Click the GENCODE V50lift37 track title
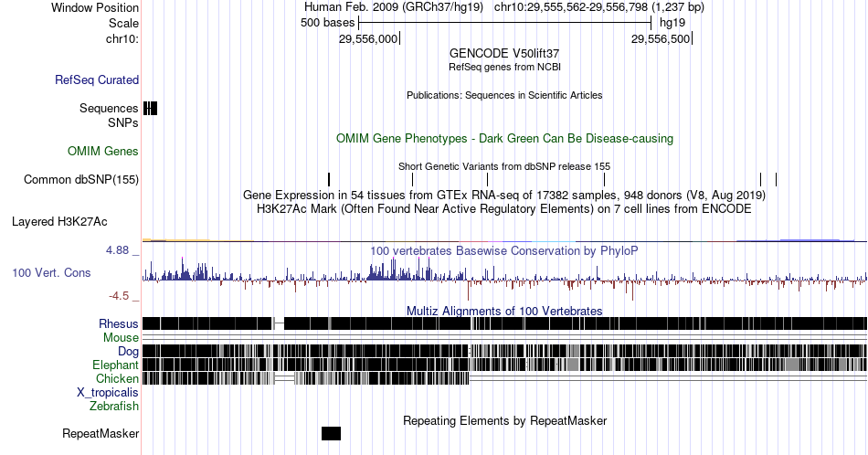Image resolution: width=868 pixels, height=455 pixels. [x=504, y=54]
